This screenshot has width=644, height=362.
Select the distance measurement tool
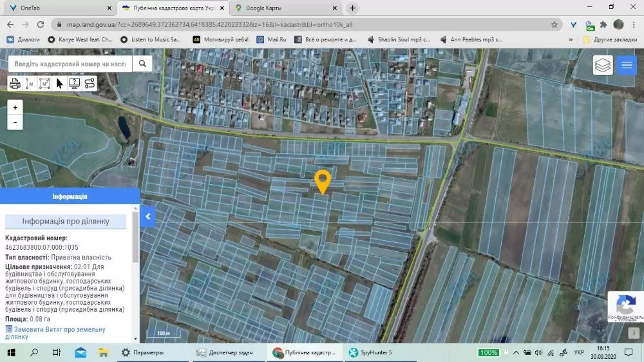click(30, 83)
